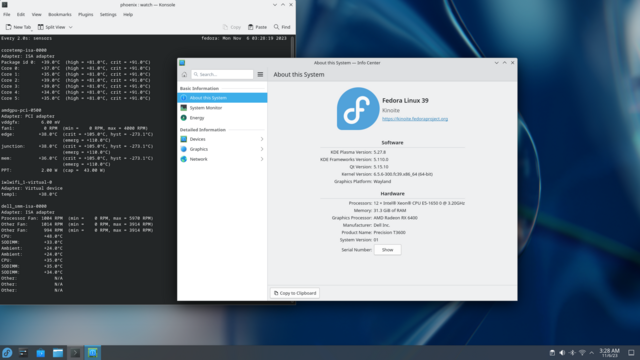640x360 pixels.
Task: Click 'Precision T3600' product name text
Action: tap(389, 232)
